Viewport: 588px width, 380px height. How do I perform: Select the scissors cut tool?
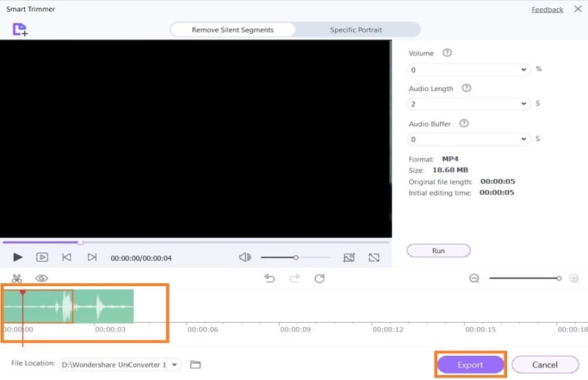[17, 278]
